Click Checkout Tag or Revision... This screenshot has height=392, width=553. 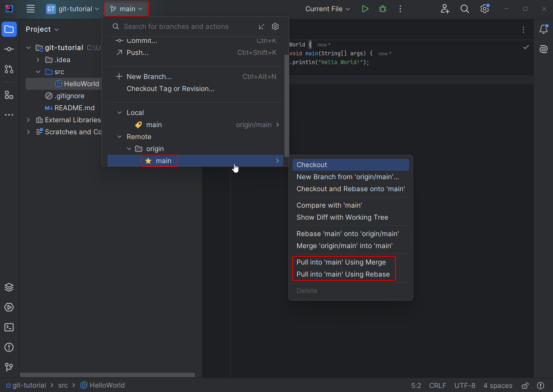[170, 89]
